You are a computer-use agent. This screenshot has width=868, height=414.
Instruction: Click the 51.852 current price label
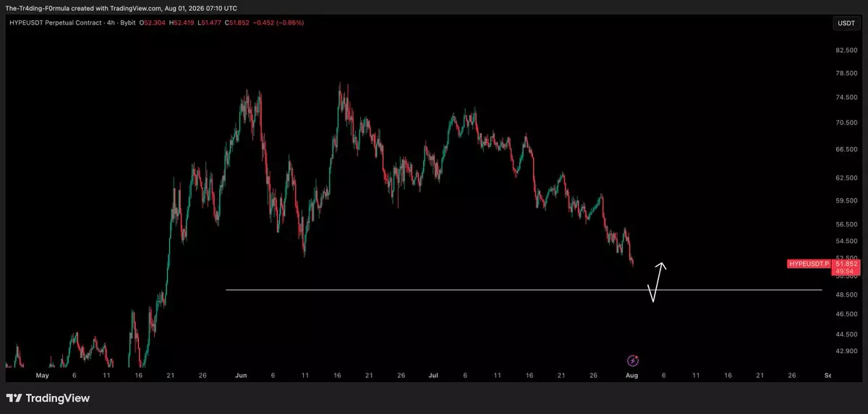(846, 264)
